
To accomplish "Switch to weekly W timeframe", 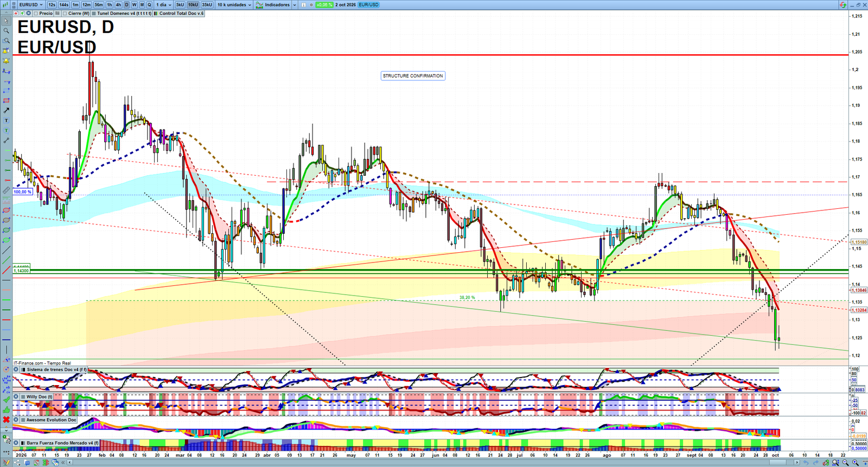I will click(135, 5).
